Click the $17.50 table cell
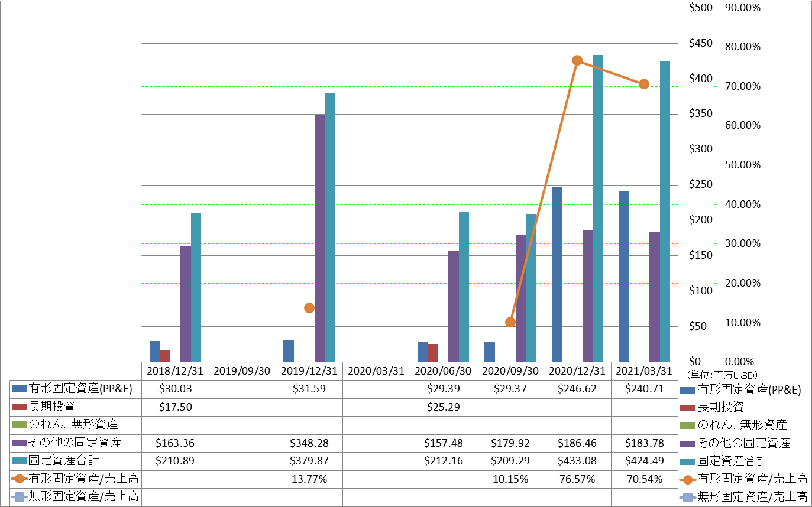The height and width of the screenshot is (507, 812). [x=175, y=407]
